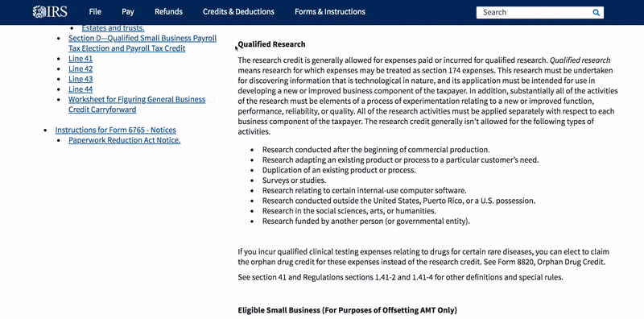Open the Forms & Instructions menu

(330, 12)
